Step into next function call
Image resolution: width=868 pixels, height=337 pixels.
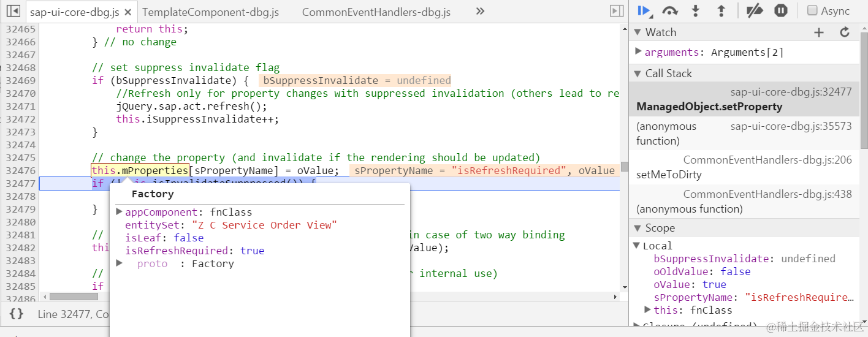click(696, 10)
